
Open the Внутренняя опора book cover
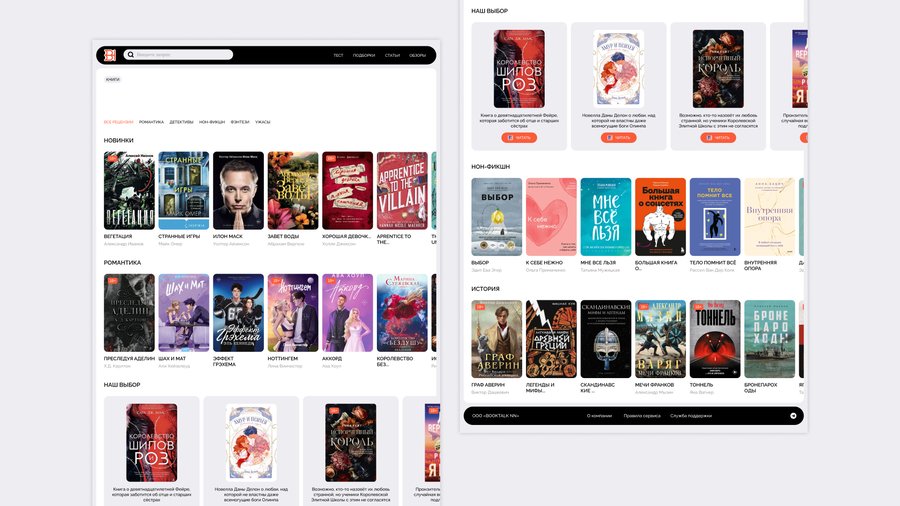pyautogui.click(x=770, y=217)
